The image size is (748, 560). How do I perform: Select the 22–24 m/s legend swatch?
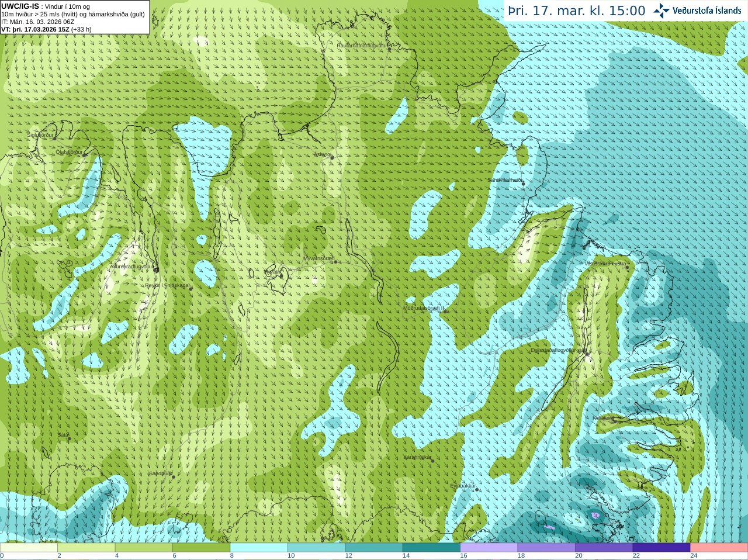click(x=662, y=548)
